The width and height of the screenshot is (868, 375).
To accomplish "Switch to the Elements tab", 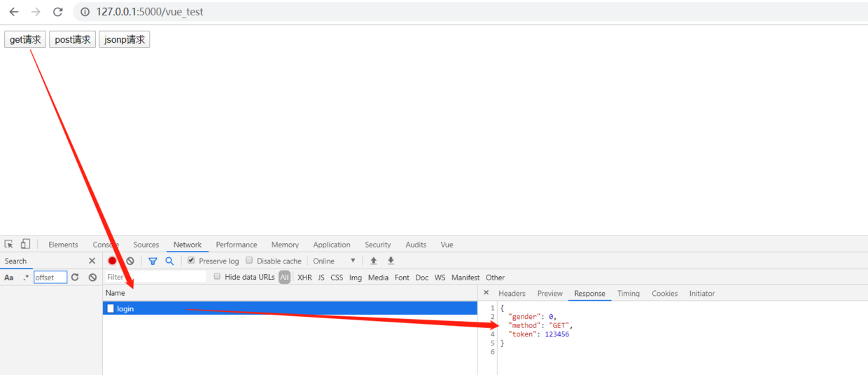I will coord(63,245).
